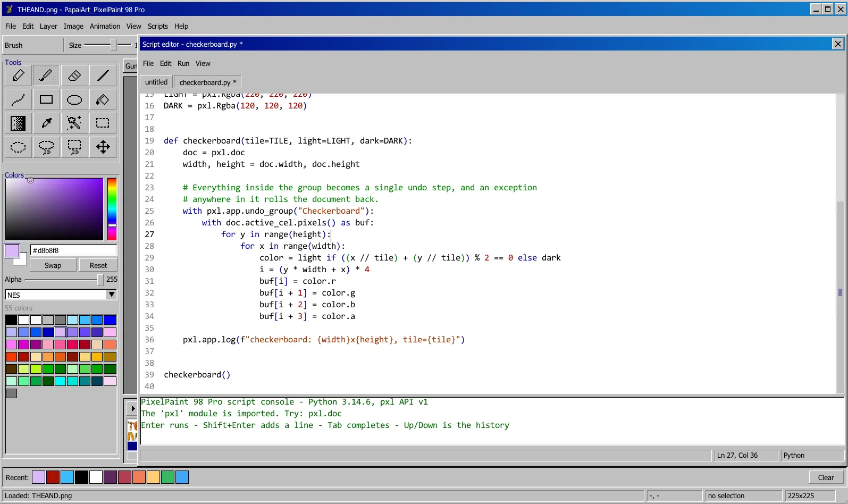Select the Magic Wand tool
The width and height of the screenshot is (848, 504).
coord(74,123)
